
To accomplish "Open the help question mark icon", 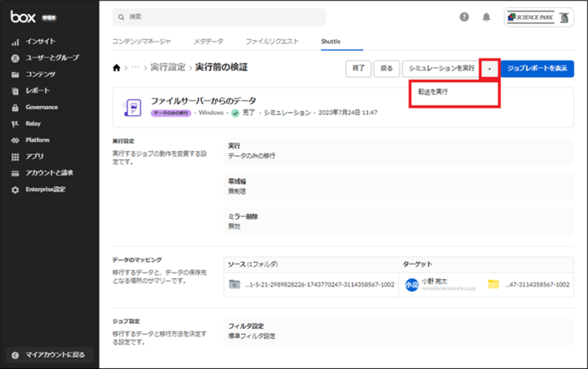I will pyautogui.click(x=465, y=17).
